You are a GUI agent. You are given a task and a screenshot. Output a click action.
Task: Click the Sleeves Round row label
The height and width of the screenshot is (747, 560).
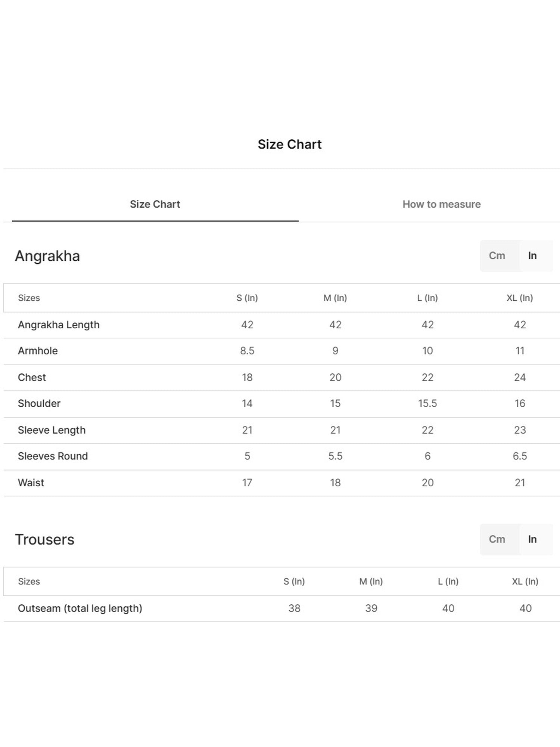click(53, 456)
